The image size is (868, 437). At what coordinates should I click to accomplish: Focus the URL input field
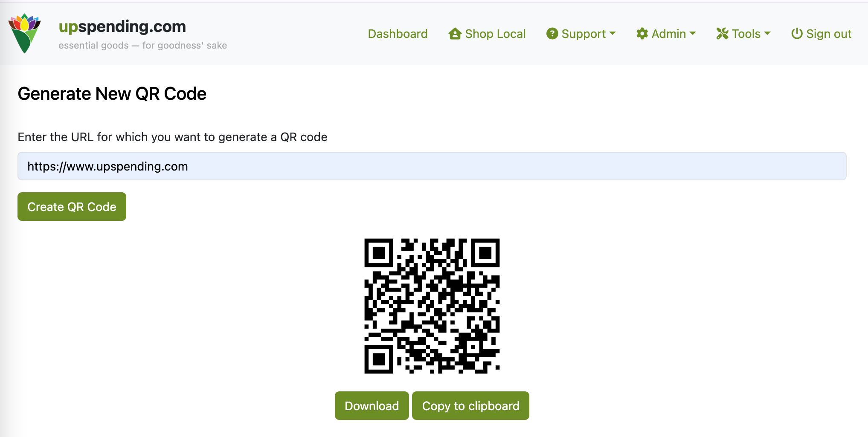pyautogui.click(x=432, y=166)
